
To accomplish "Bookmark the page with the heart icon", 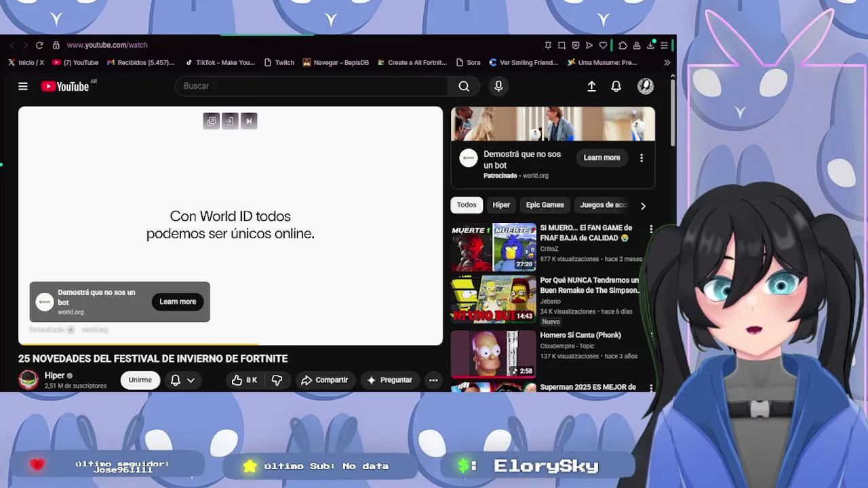I will click(x=603, y=45).
